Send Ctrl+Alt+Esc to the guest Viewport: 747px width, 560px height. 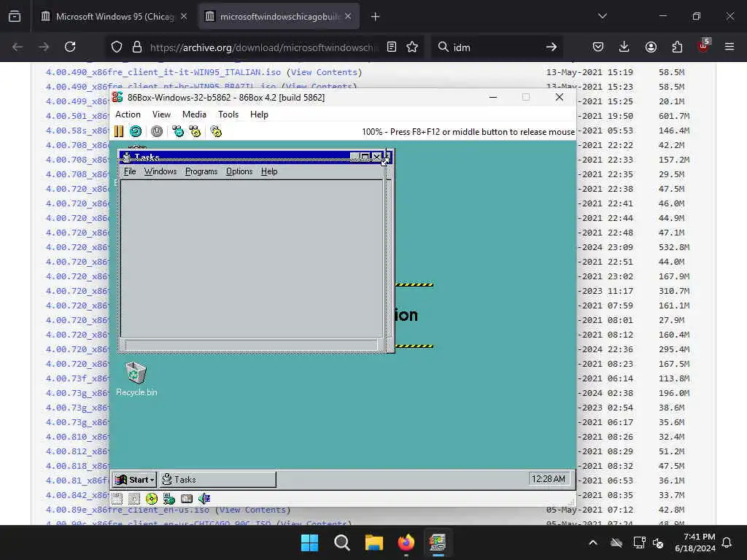tap(195, 131)
